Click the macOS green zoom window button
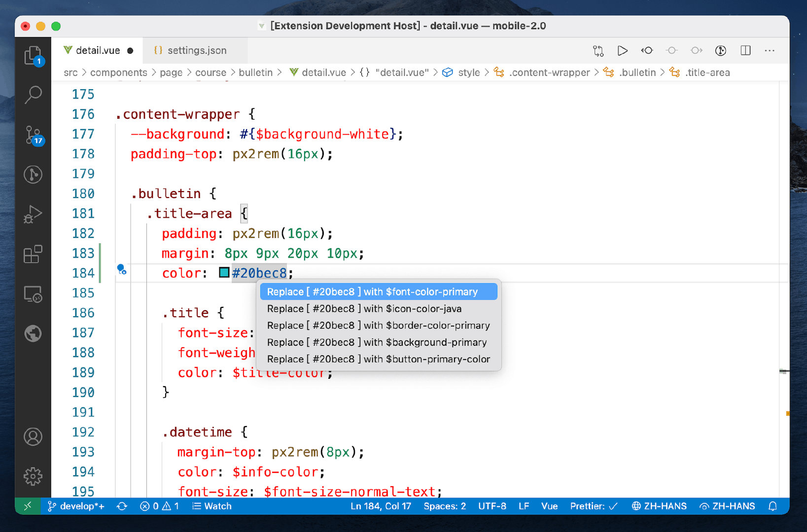807x532 pixels. click(x=56, y=26)
